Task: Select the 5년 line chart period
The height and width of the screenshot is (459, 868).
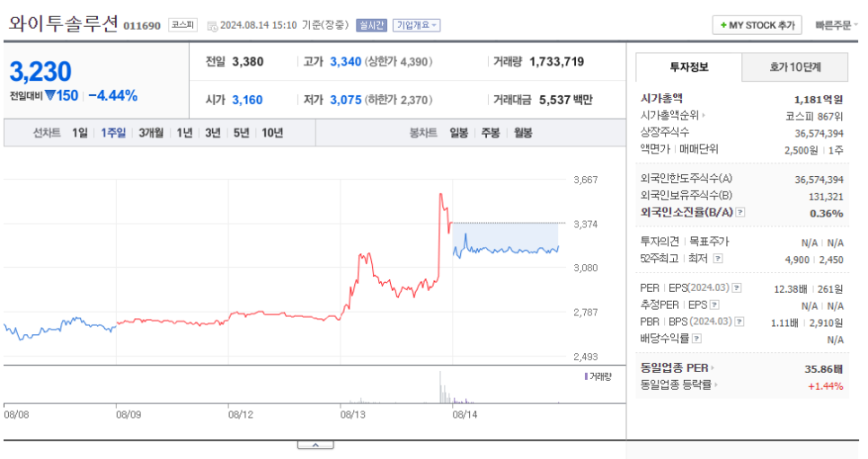Action: point(242,133)
